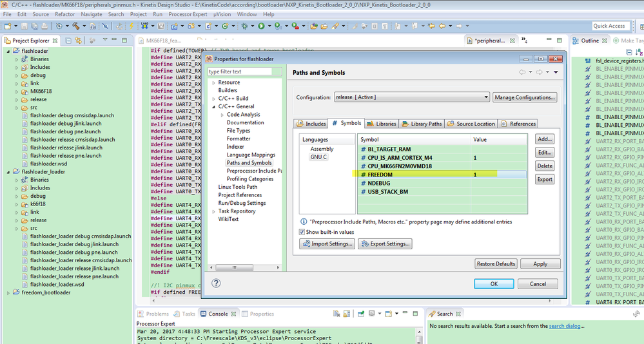Click Restore Defaults button
The image size is (644, 344).
pos(496,263)
